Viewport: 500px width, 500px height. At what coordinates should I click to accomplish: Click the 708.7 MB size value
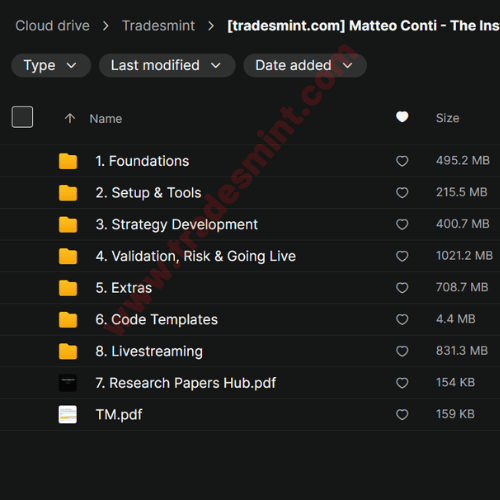(462, 287)
